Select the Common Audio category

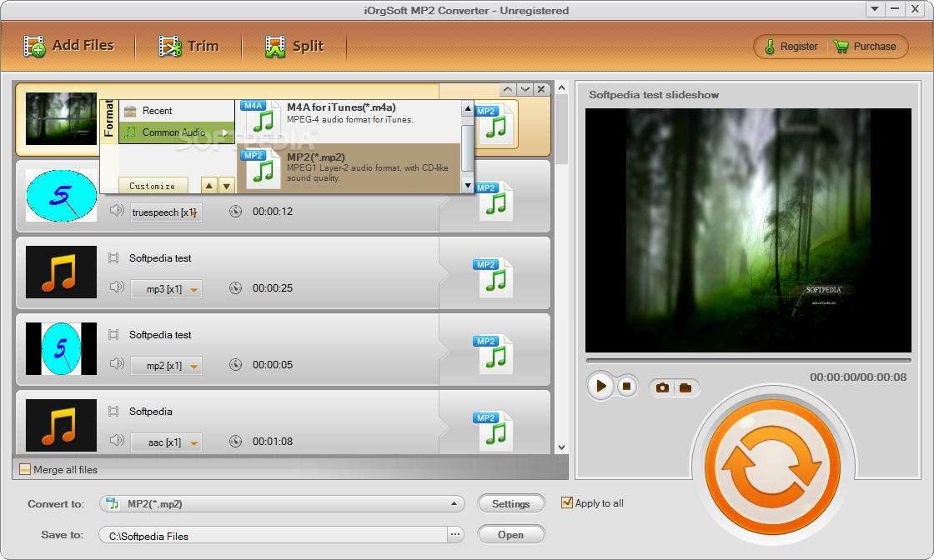(177, 132)
